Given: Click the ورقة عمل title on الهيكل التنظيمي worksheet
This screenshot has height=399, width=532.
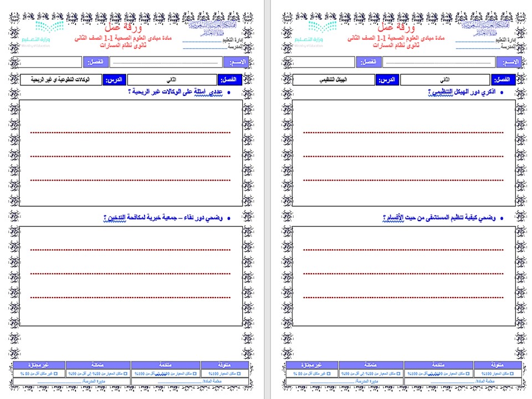Looking at the screenshot, I should point(396,27).
